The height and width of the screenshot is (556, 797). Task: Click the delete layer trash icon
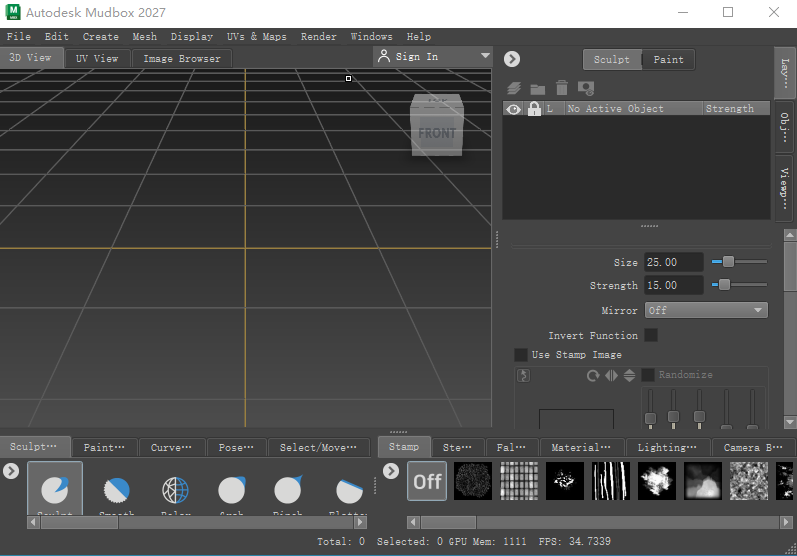pos(562,88)
